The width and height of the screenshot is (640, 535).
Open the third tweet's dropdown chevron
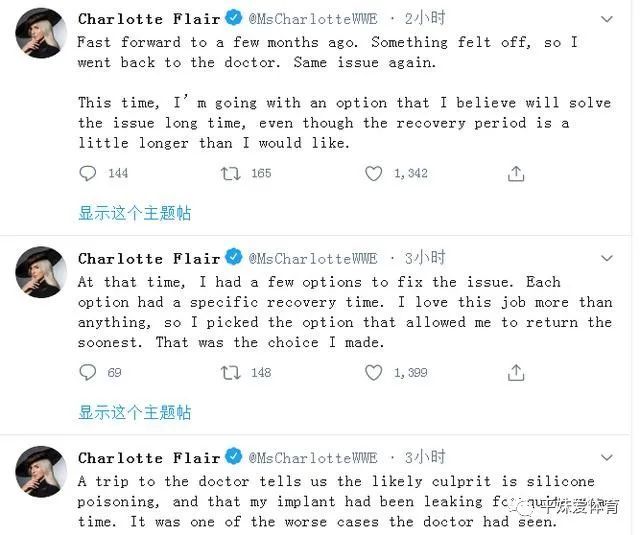click(607, 457)
